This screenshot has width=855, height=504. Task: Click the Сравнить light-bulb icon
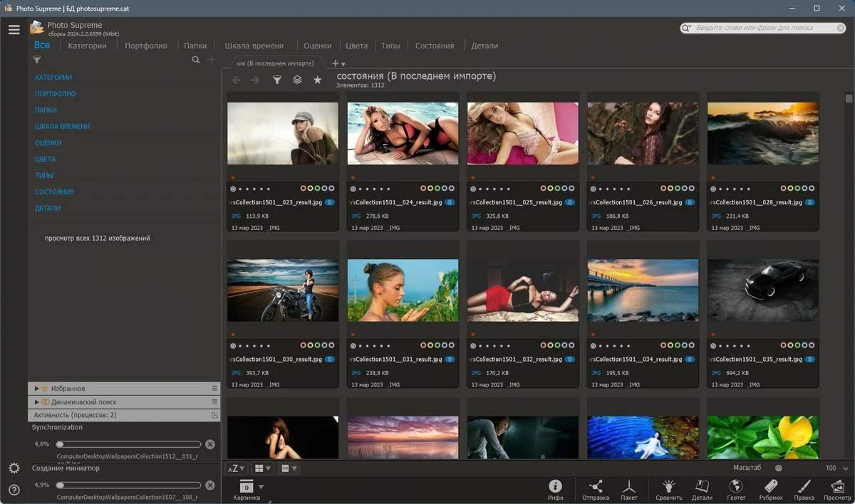(x=668, y=489)
